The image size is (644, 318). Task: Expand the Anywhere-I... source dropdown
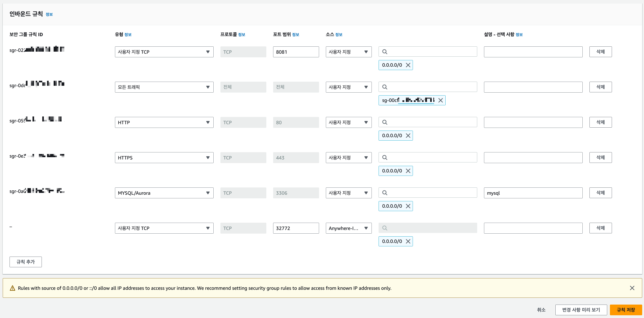pyautogui.click(x=349, y=228)
